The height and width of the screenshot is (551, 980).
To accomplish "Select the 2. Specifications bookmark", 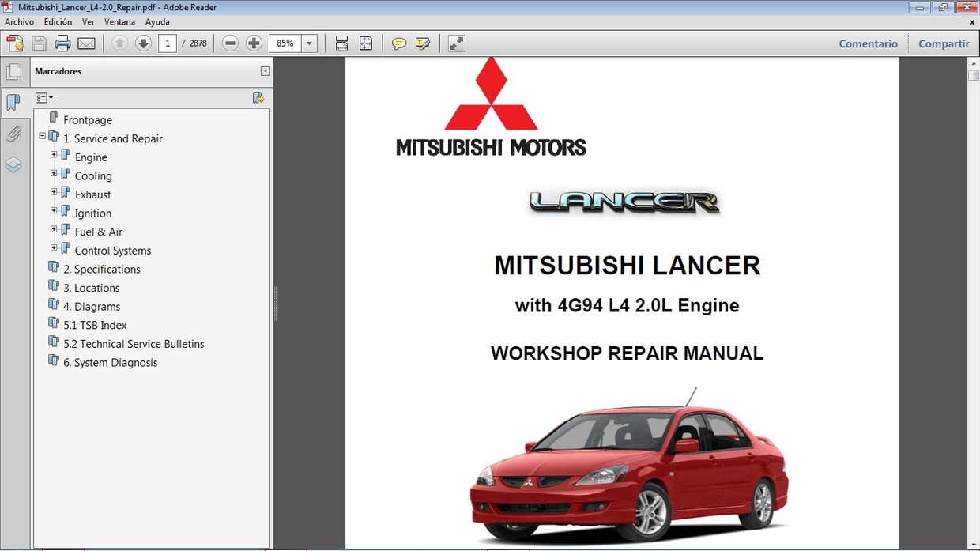I will [102, 270].
